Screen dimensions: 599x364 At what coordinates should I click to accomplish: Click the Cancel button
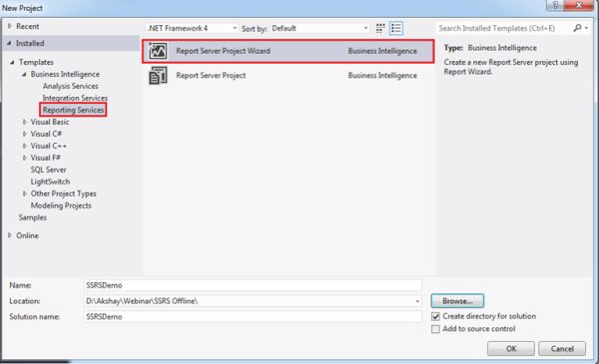[562, 349]
